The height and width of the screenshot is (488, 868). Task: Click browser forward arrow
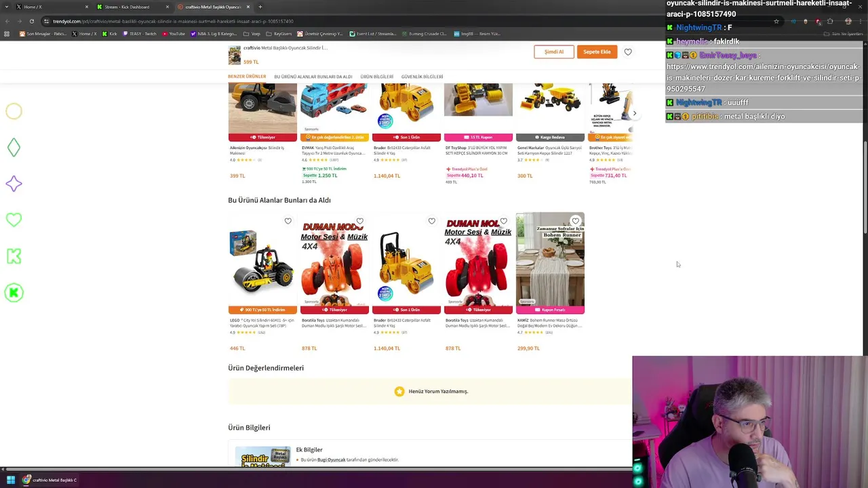pos(20,21)
